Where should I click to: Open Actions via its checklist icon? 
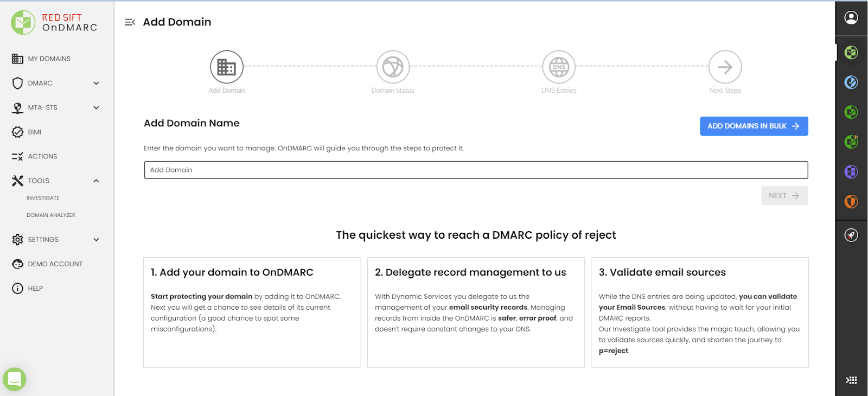click(17, 156)
